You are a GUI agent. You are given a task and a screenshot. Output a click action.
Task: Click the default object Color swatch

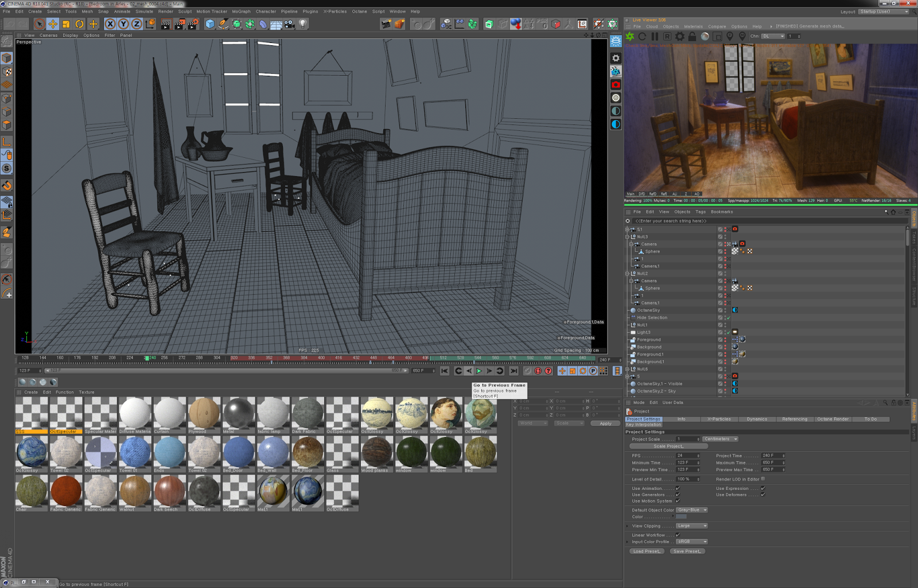(x=681, y=517)
